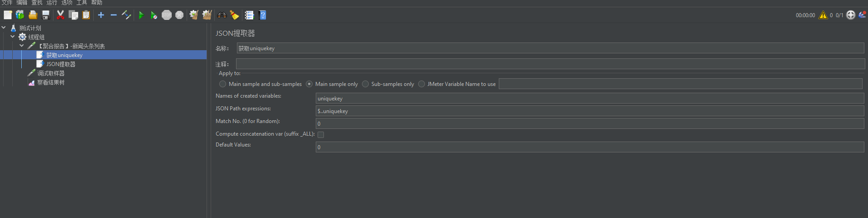Open the Templates icon in toolbar
The height and width of the screenshot is (218, 868).
pos(20,15)
